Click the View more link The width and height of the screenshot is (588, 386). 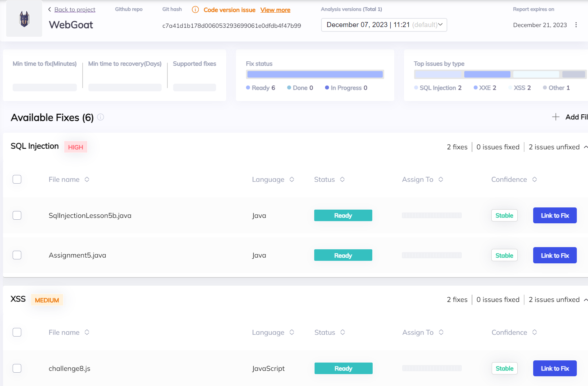point(275,10)
